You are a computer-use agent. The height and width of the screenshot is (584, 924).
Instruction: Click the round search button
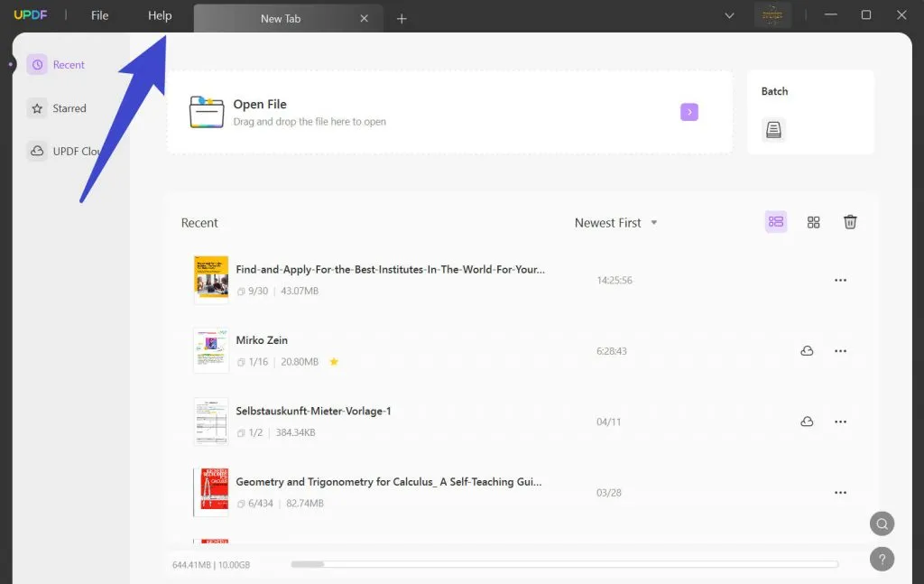click(882, 524)
